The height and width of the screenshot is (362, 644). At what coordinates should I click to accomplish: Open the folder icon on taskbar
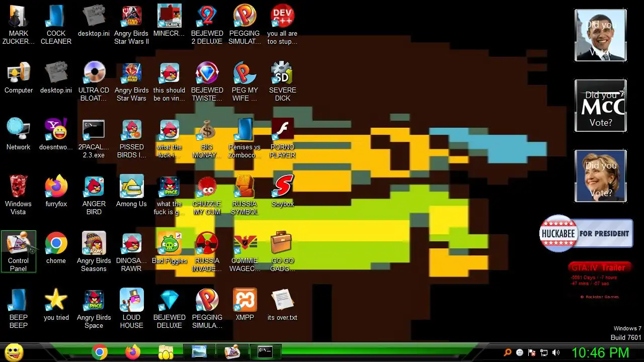166,352
